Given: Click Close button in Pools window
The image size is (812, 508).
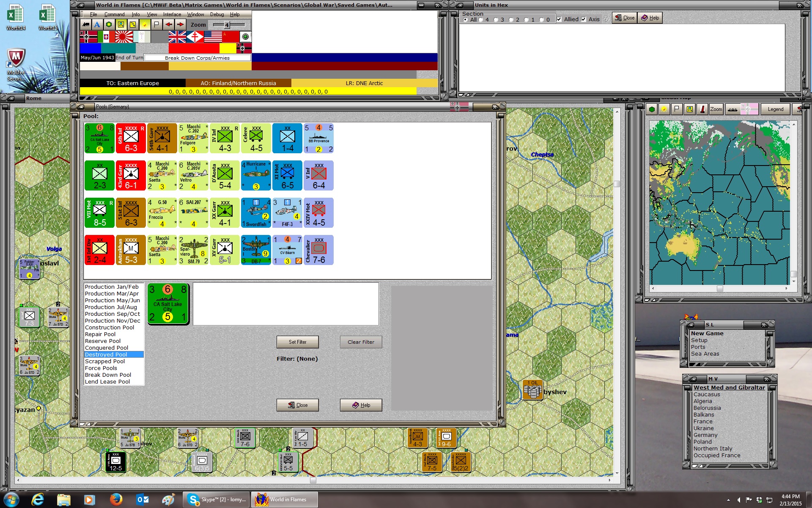Looking at the screenshot, I should 297,405.
